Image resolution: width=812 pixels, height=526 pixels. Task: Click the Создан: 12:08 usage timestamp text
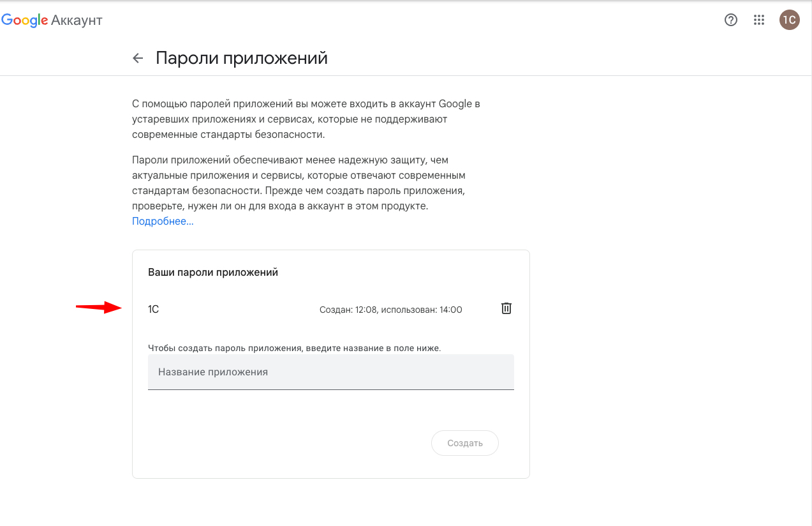point(390,310)
